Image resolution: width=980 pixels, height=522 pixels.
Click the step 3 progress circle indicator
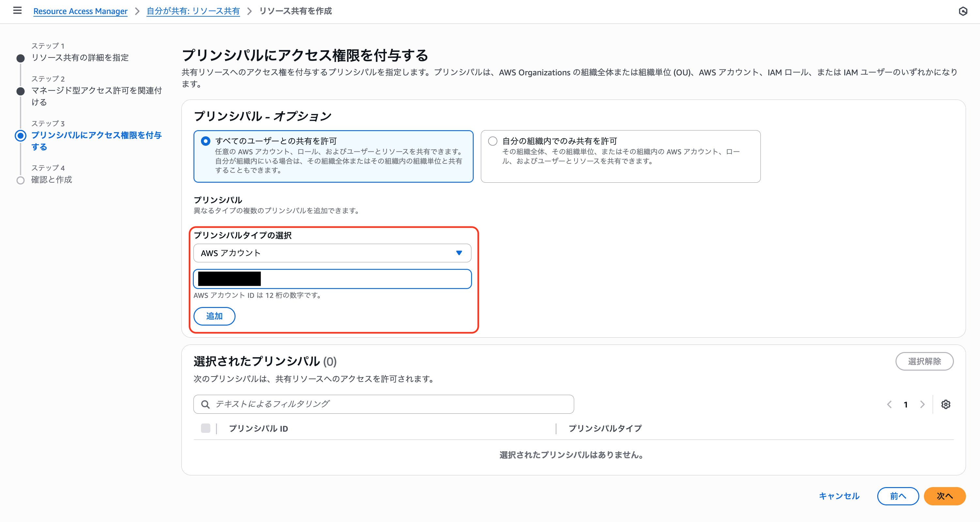[x=20, y=135]
